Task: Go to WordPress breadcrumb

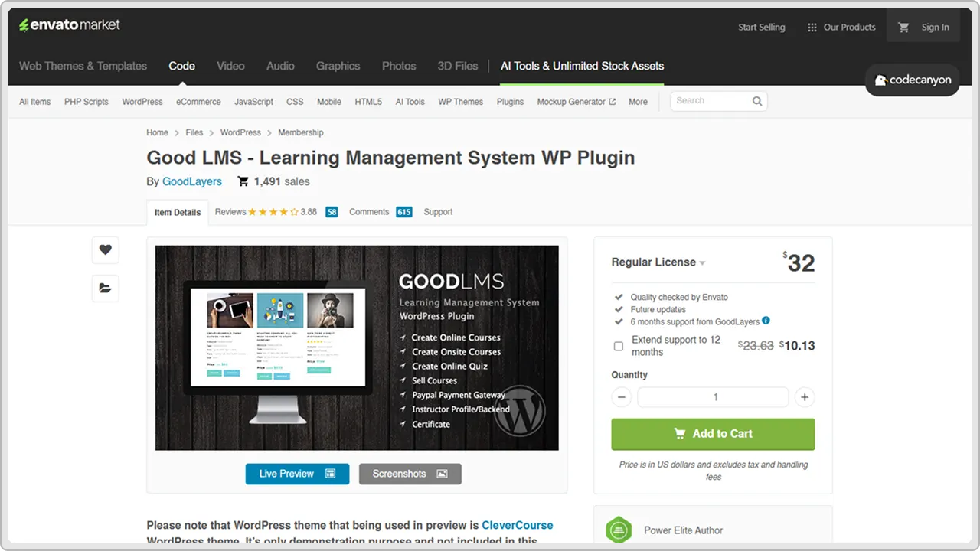Action: [x=240, y=133]
